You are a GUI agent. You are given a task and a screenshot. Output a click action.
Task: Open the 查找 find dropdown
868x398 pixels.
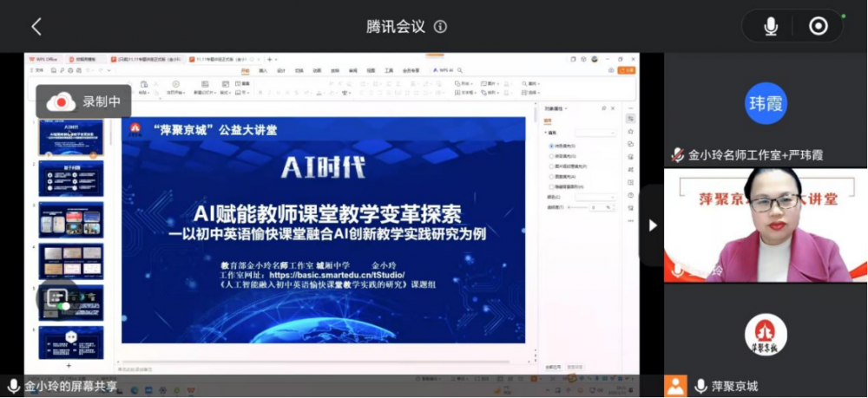coord(531,83)
